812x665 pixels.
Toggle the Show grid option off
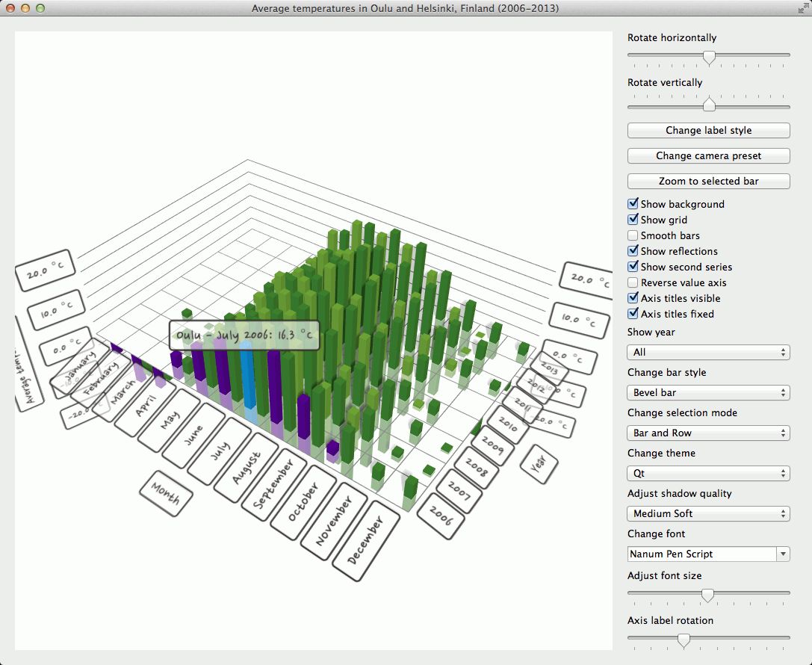[633, 219]
